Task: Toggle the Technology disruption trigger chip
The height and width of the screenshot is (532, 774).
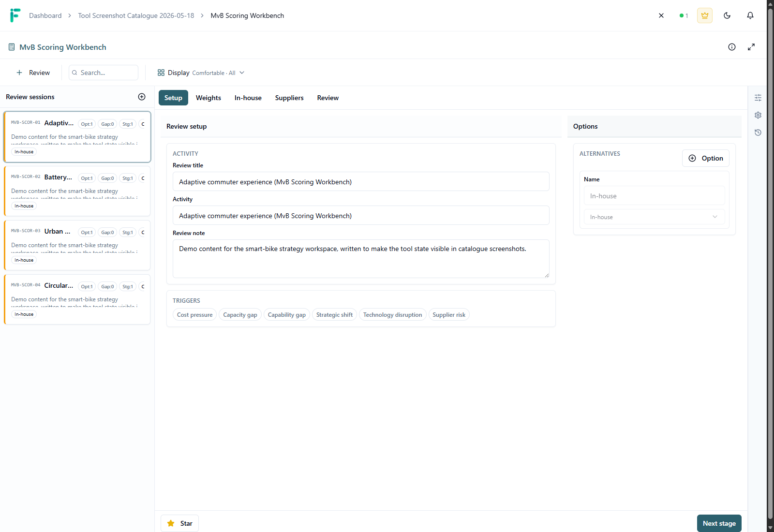Action: [393, 315]
